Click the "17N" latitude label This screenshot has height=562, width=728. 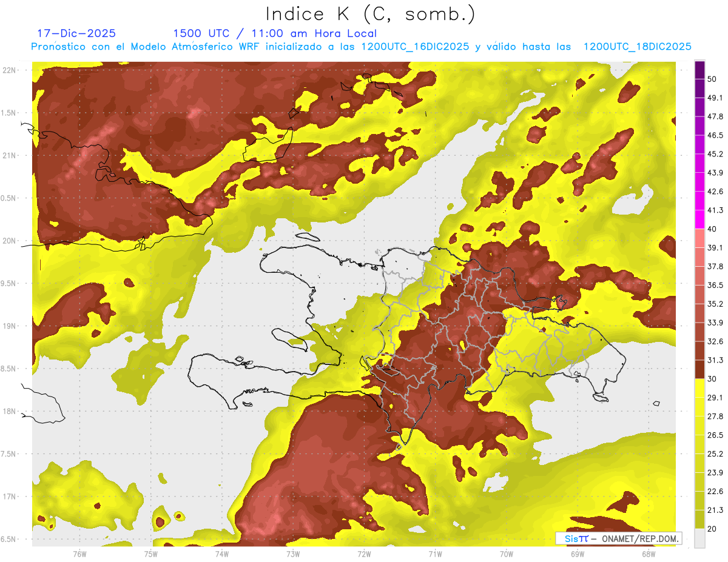click(10, 497)
